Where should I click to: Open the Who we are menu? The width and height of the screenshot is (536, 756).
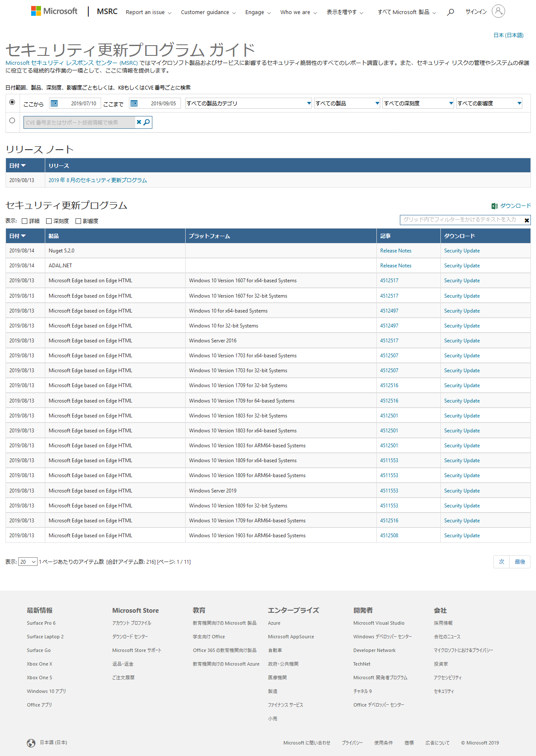298,12
